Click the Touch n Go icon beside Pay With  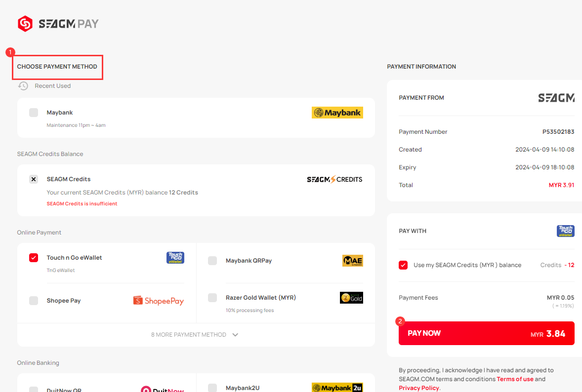(565, 231)
